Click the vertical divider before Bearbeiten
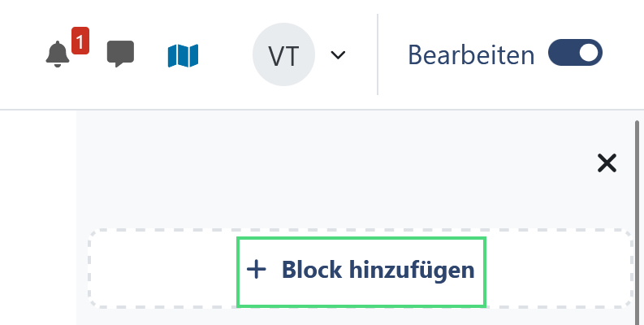Image resolution: width=644 pixels, height=325 pixels. click(x=378, y=54)
